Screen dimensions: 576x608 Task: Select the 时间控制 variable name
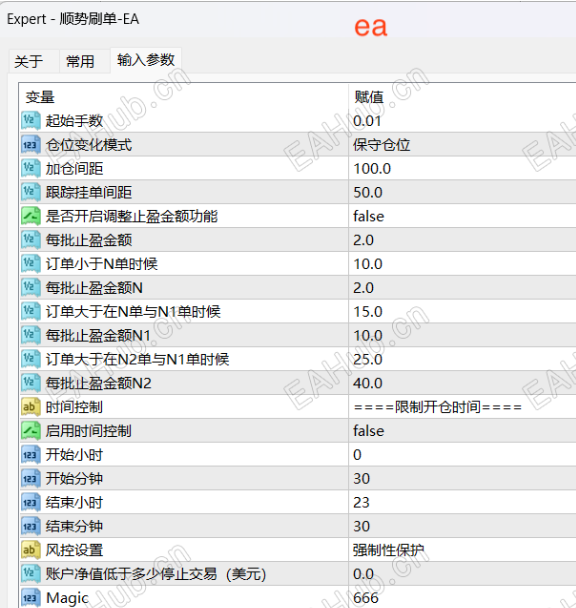click(x=74, y=407)
